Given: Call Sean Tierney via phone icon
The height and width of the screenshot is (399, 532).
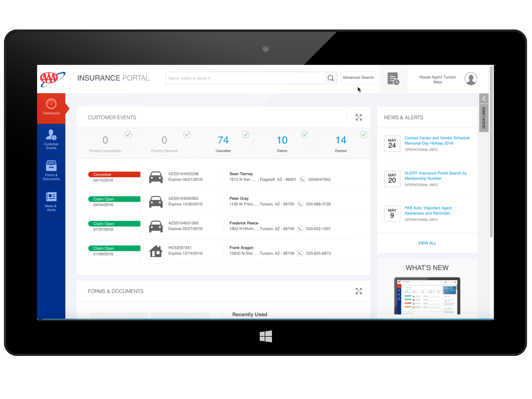Looking at the screenshot, I should click(302, 180).
